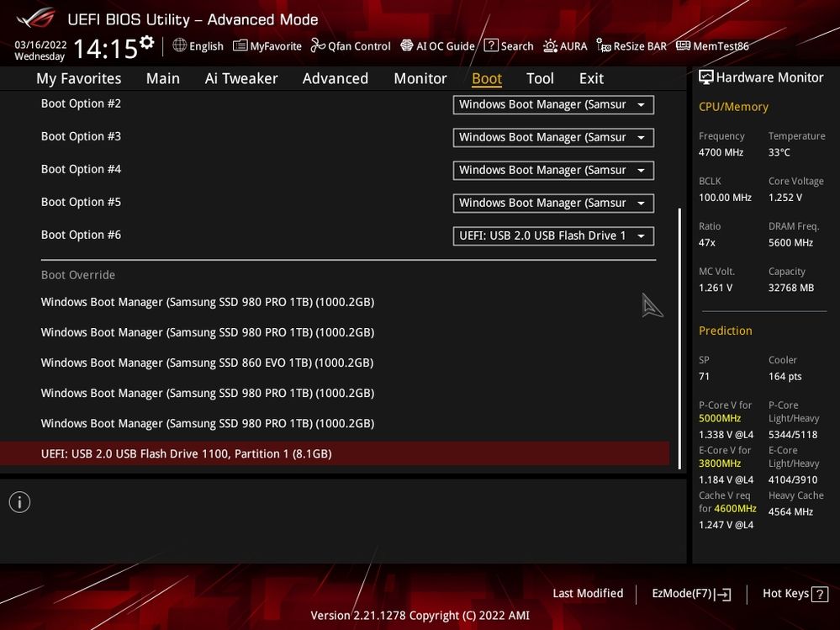The image size is (840, 630).
Task: Click the Boot Option #6 label
Action: (81, 235)
